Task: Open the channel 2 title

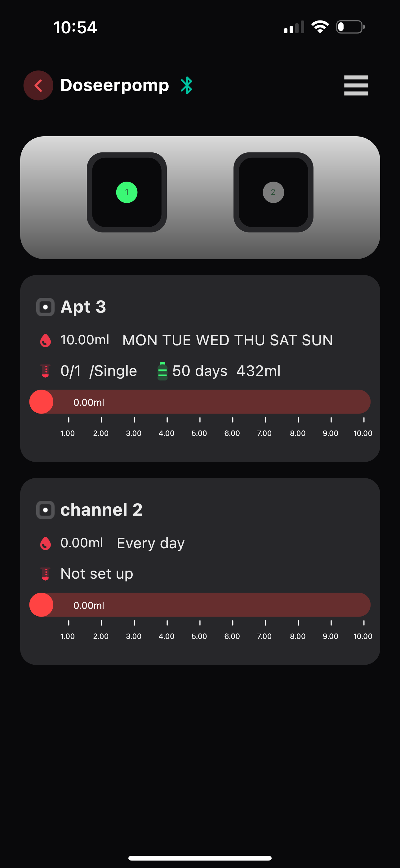Action: [x=101, y=509]
